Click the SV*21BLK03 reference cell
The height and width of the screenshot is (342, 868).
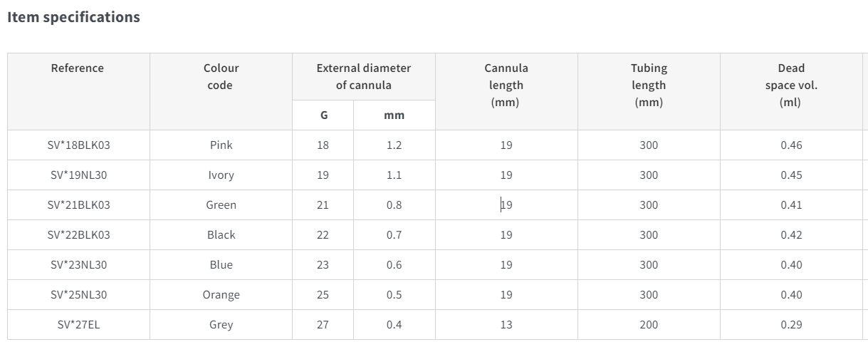coord(79,205)
